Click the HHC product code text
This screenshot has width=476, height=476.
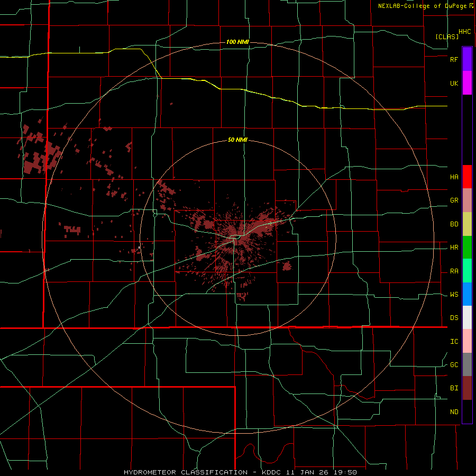tap(464, 32)
